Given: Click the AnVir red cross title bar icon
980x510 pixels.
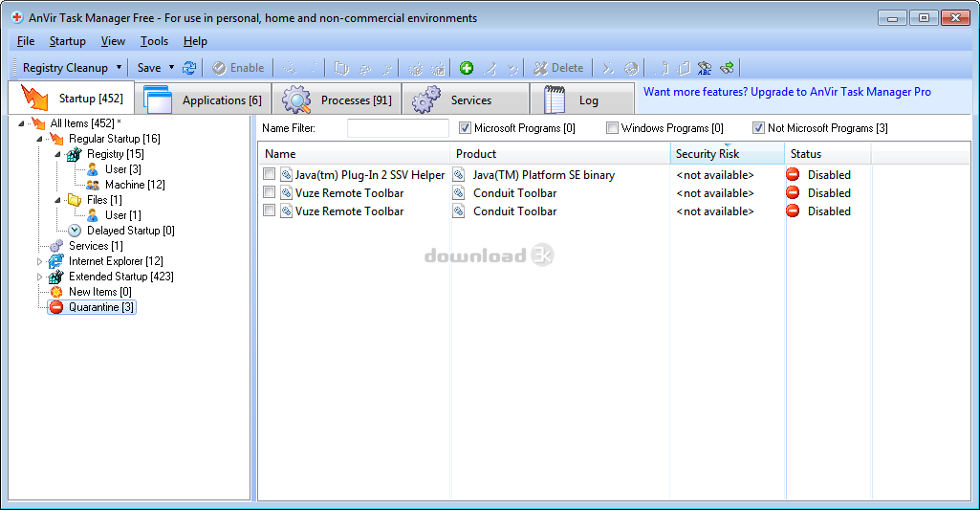Looking at the screenshot, I should pyautogui.click(x=17, y=17).
